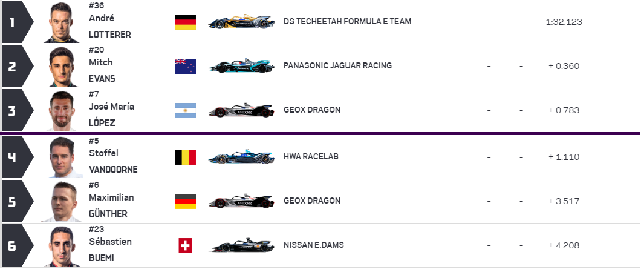This screenshot has height=272, width=644.
Task: Click Maximilian Günther's driver photo
Action: click(x=62, y=201)
